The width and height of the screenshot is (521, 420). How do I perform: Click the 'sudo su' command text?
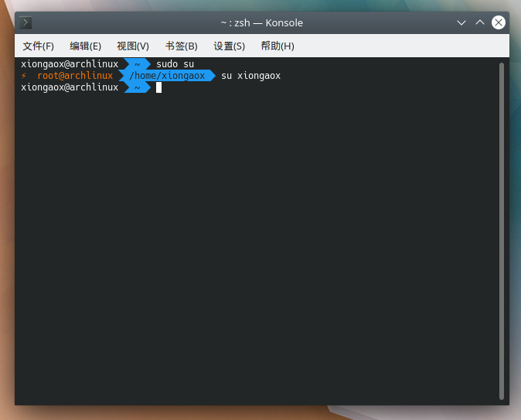coord(175,64)
